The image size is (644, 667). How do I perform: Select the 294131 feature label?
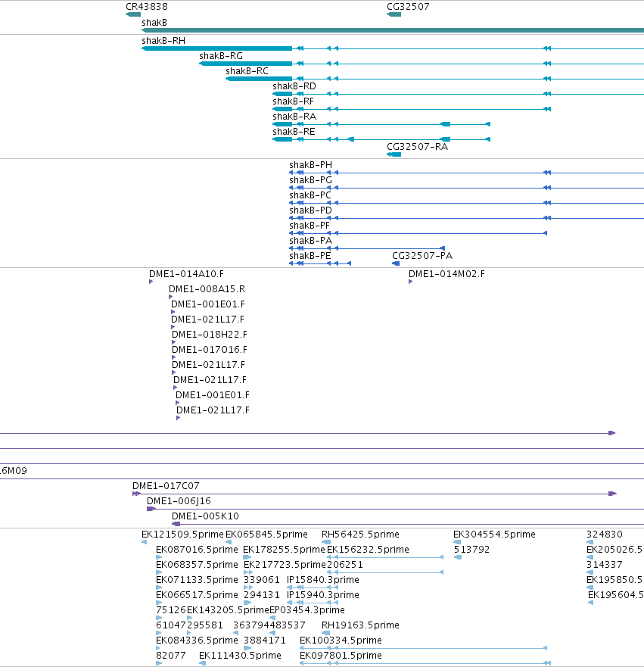pos(261,595)
